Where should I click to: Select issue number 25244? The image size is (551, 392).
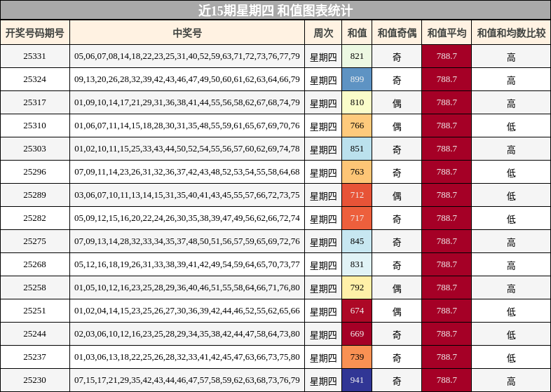point(35,334)
